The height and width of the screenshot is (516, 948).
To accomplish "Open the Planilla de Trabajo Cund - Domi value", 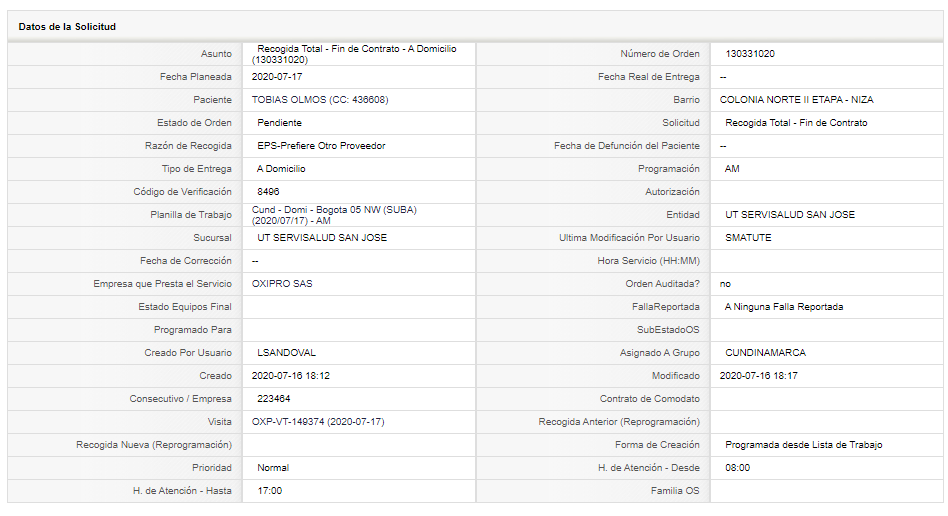I will [x=334, y=215].
